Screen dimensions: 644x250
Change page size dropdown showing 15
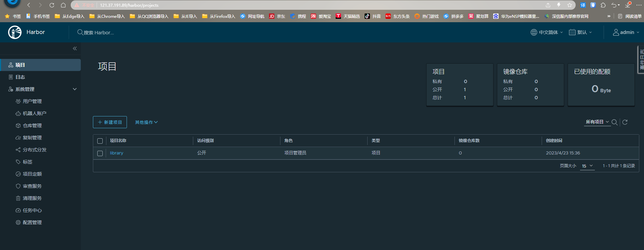tap(587, 166)
